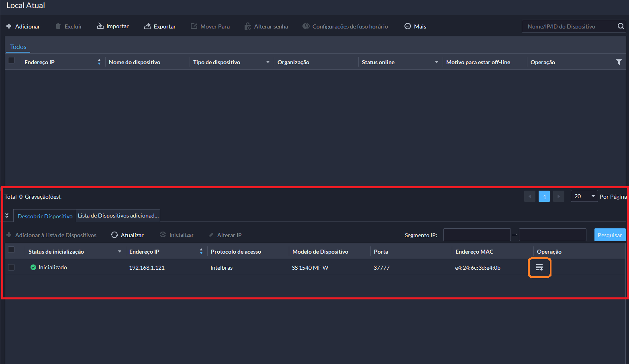Click the Protocolo de acesso column header
This screenshot has width=629, height=364.
click(x=236, y=252)
